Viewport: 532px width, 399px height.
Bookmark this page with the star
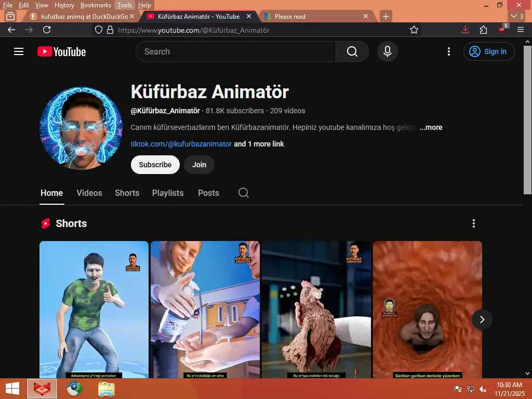pyautogui.click(x=414, y=30)
